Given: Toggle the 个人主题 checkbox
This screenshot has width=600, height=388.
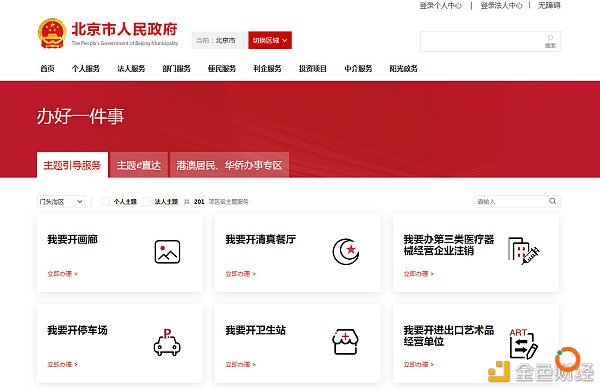Looking at the screenshot, I should click(x=106, y=201).
